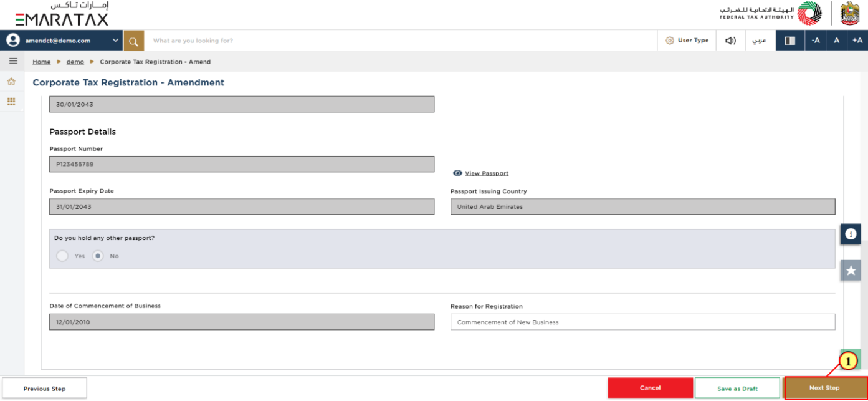Increase font size with +A
This screenshot has height=401, width=868.
tap(857, 41)
